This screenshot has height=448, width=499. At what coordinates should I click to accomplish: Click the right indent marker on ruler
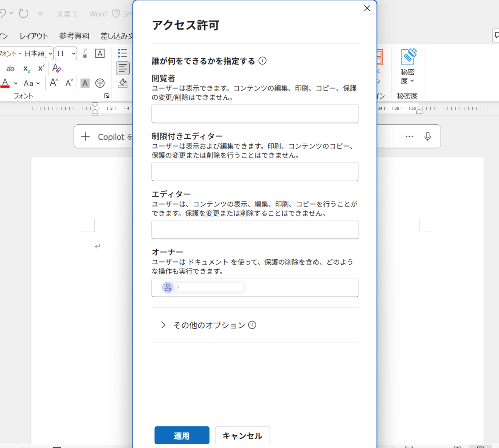coord(419,111)
